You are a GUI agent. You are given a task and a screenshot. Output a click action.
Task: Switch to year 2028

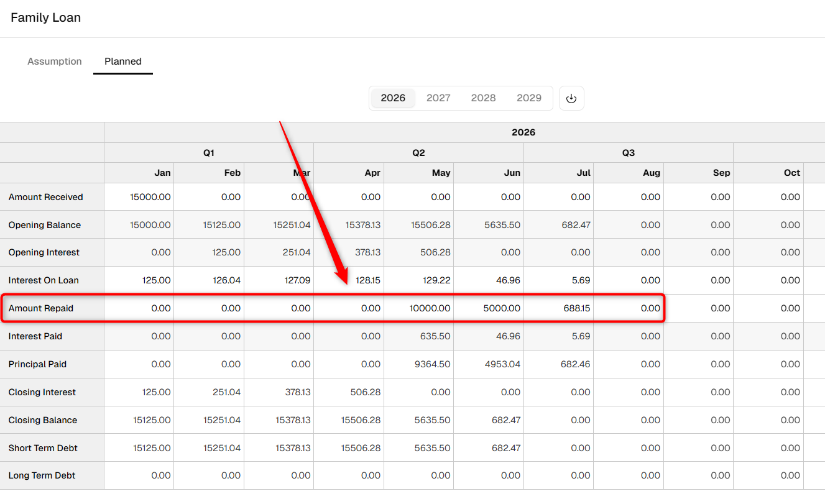(x=484, y=98)
